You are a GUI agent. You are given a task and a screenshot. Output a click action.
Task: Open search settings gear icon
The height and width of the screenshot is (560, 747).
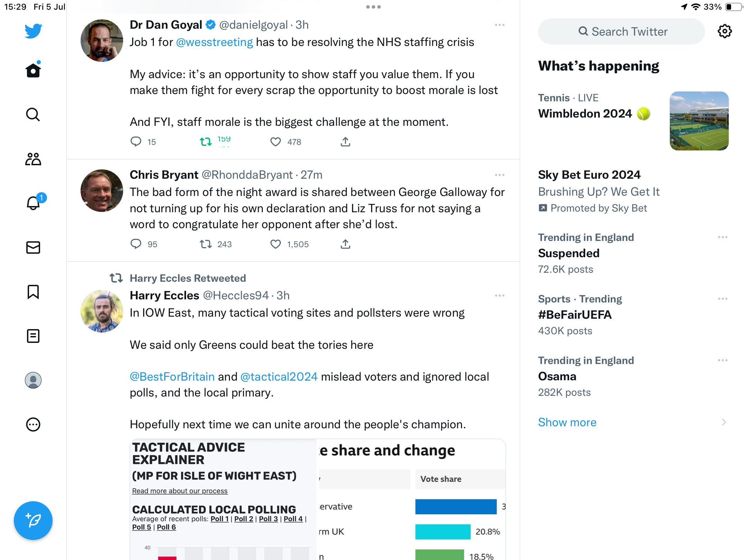725,31
